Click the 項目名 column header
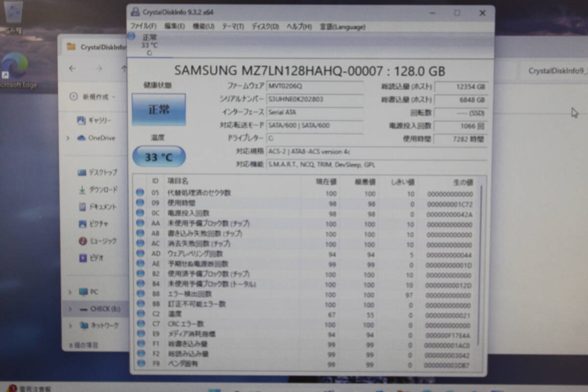This screenshot has width=588, height=392. click(178, 182)
